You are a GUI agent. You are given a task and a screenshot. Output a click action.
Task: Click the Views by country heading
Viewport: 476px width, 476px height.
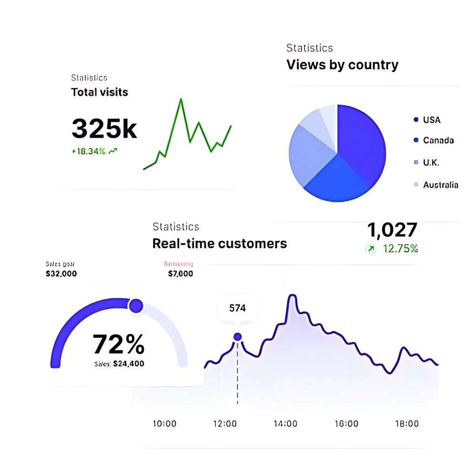[342, 65]
